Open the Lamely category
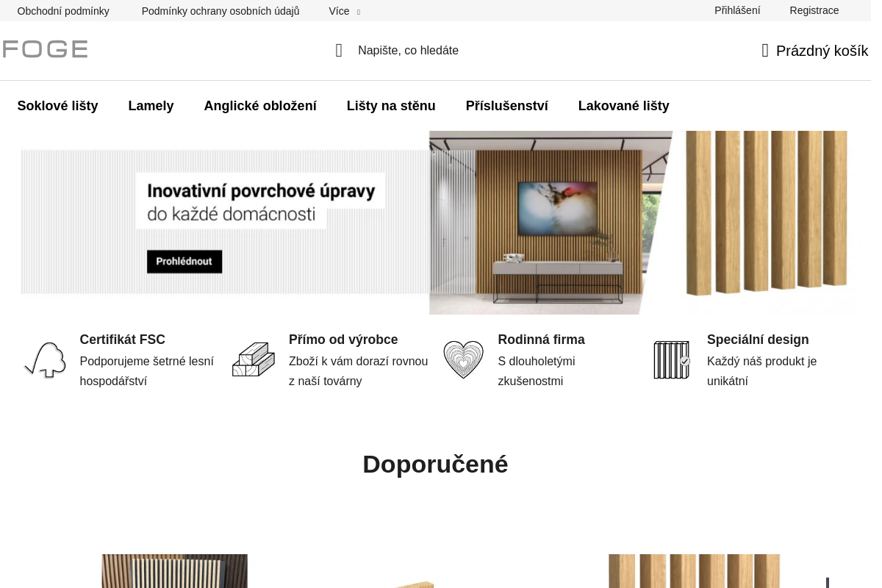 pyautogui.click(x=151, y=106)
